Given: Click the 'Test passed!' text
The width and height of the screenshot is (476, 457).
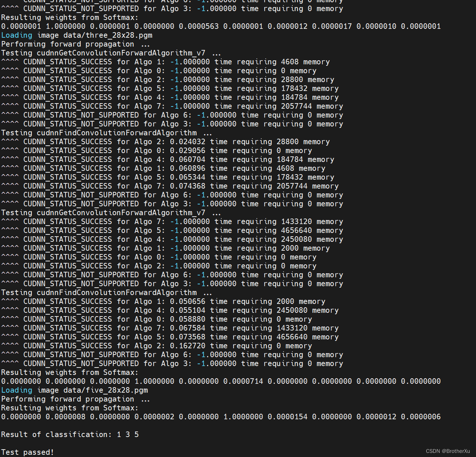Looking at the screenshot, I should coord(28,453).
